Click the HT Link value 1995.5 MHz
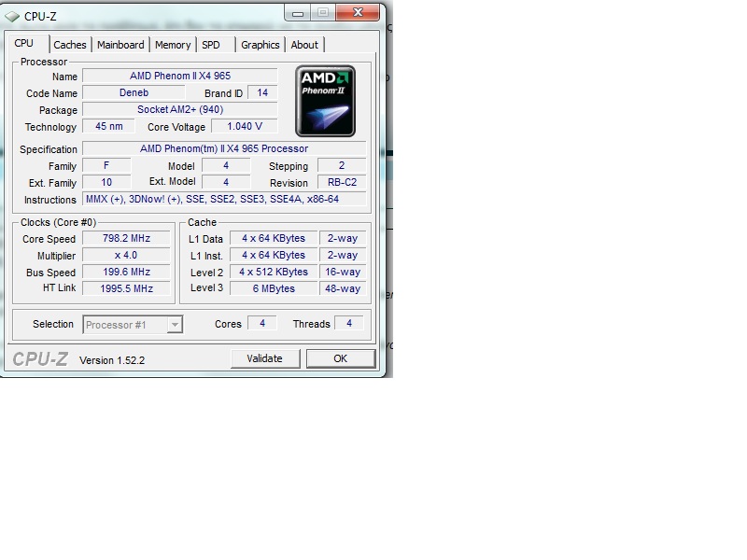 126,288
